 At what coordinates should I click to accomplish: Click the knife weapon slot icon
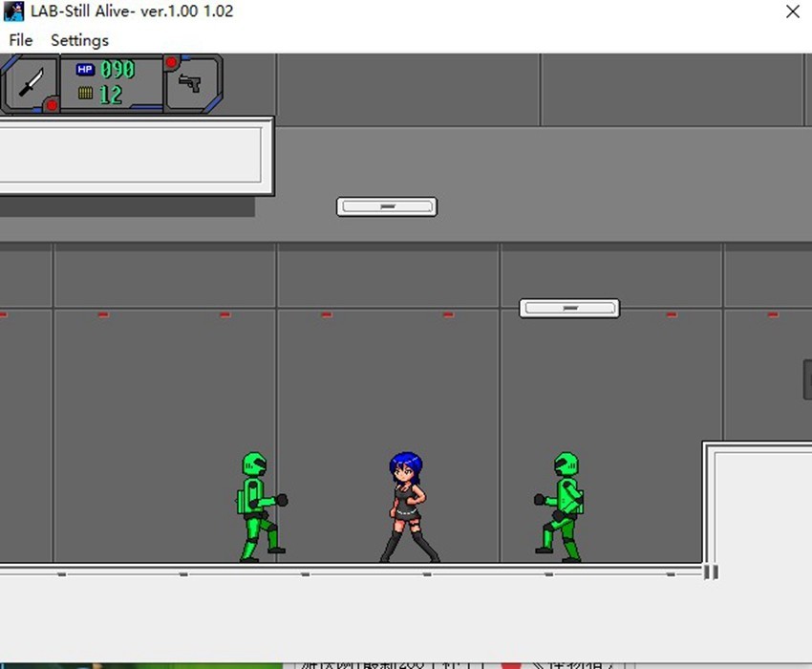[32, 83]
